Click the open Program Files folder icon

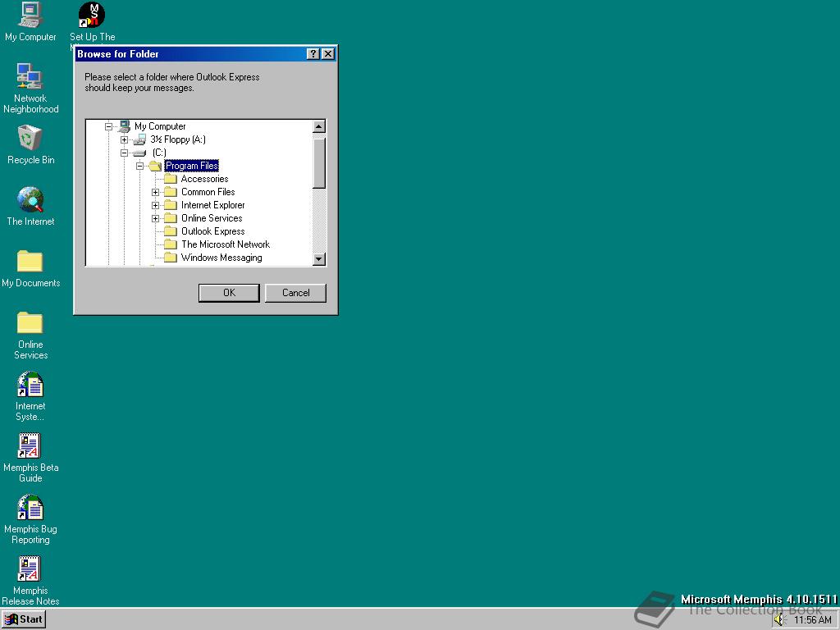click(x=155, y=166)
